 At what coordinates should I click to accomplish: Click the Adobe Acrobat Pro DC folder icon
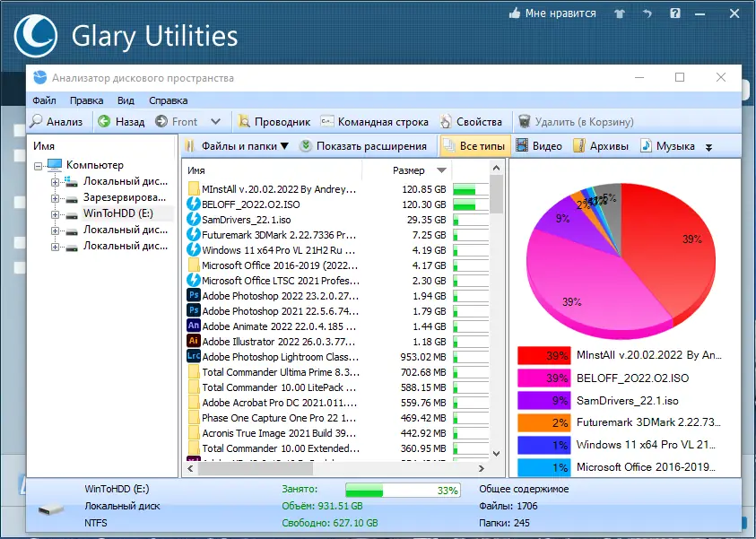click(x=194, y=403)
